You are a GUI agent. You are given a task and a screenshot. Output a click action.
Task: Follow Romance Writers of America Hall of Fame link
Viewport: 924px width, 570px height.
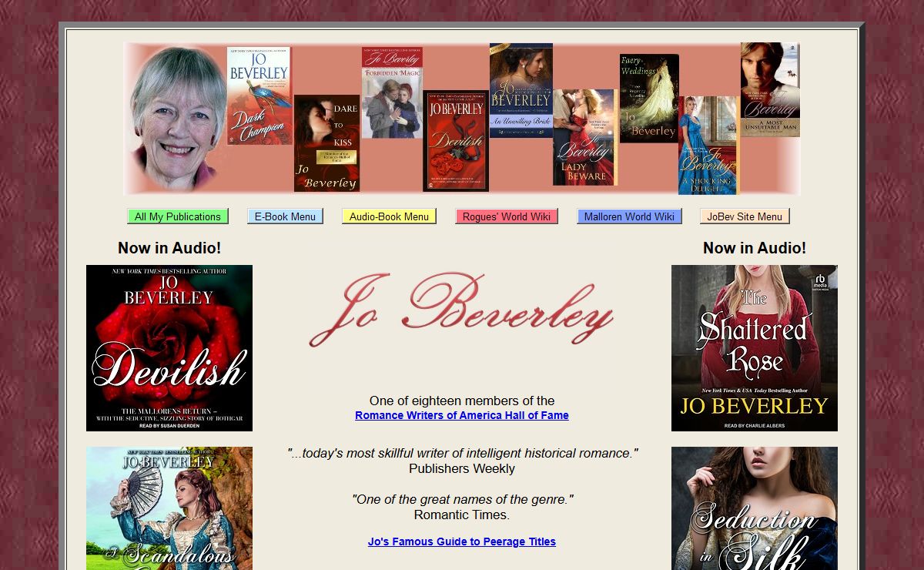462,415
